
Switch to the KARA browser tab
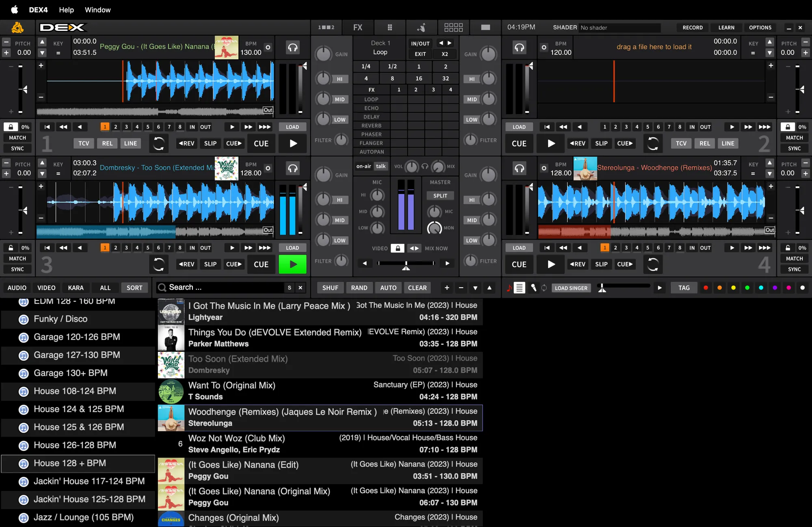76,288
